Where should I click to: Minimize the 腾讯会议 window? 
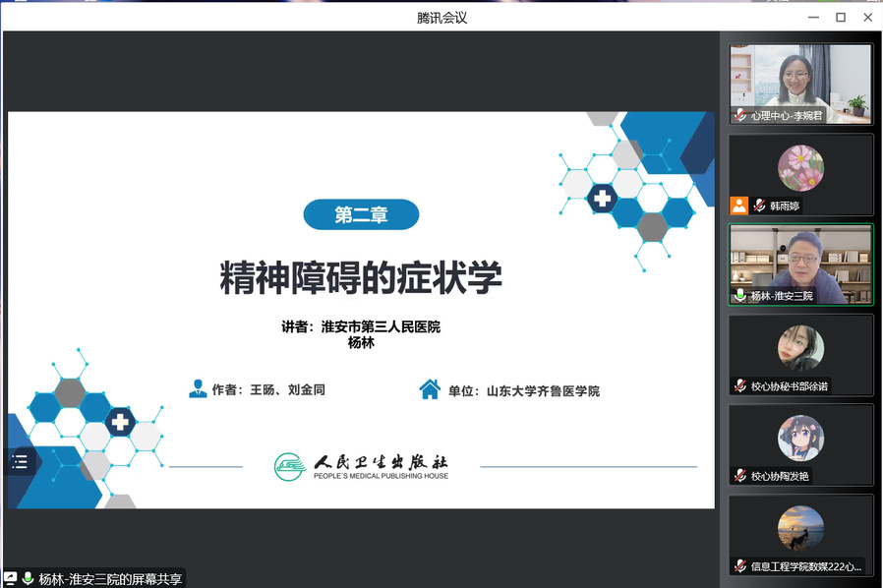[x=813, y=17]
